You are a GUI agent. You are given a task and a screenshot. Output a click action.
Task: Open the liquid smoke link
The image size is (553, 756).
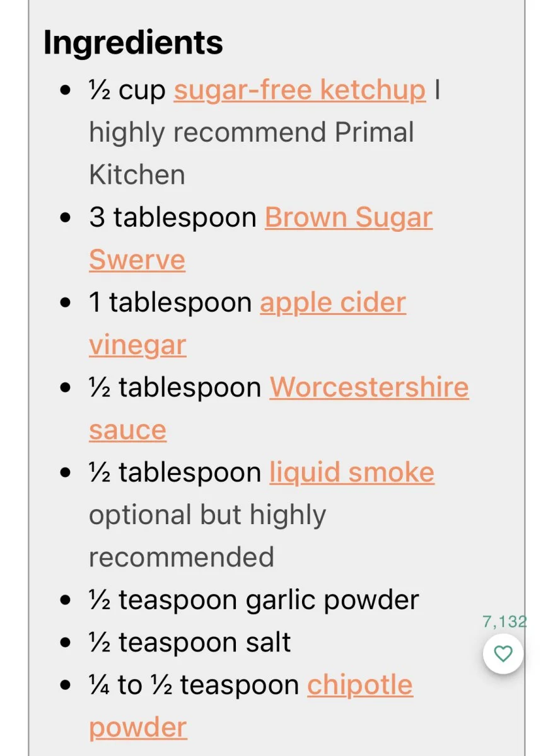pyautogui.click(x=352, y=473)
